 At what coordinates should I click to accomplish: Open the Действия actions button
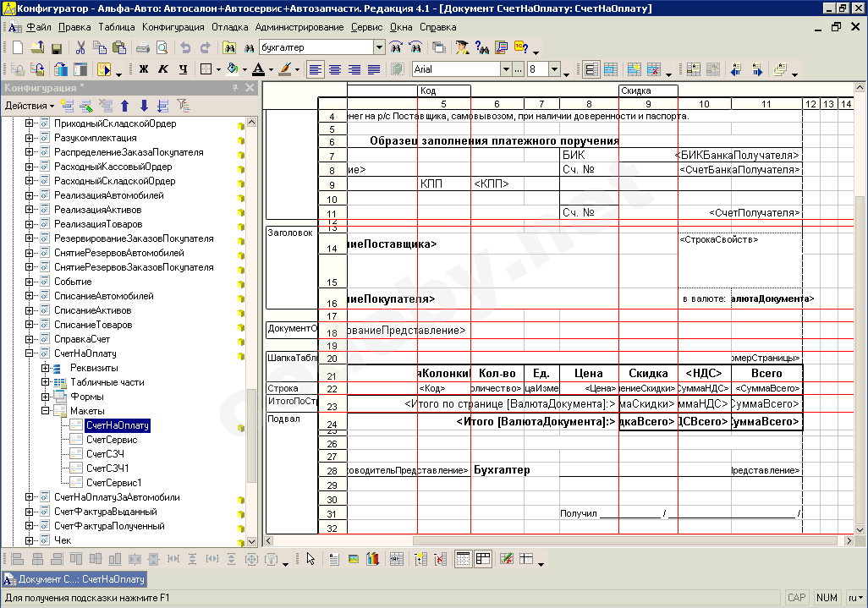pyautogui.click(x=30, y=106)
